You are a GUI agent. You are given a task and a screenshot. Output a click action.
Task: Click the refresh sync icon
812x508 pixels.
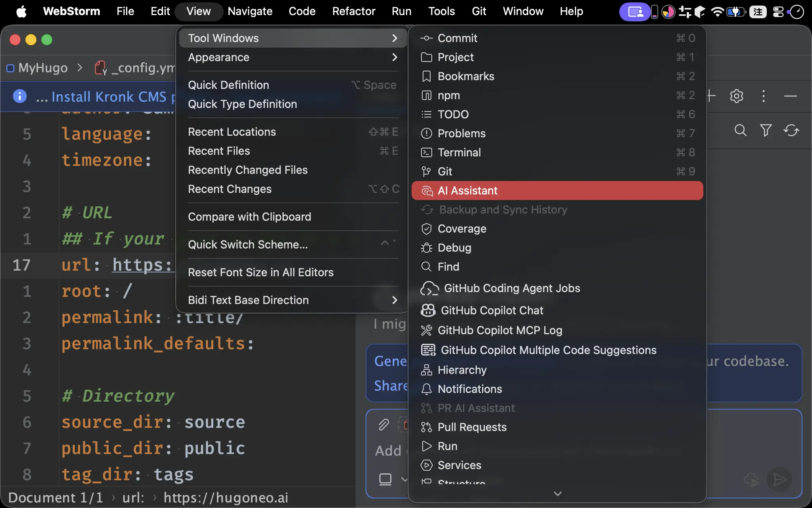coord(791,130)
